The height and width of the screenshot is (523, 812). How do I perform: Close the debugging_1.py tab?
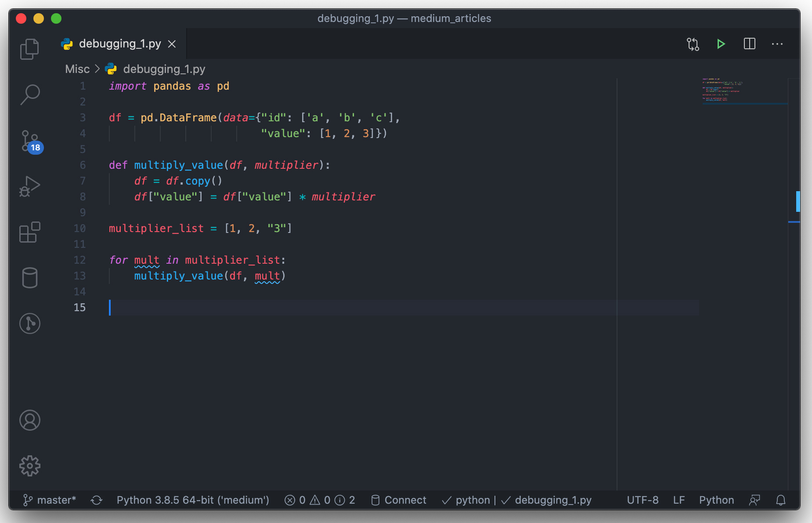(172, 44)
